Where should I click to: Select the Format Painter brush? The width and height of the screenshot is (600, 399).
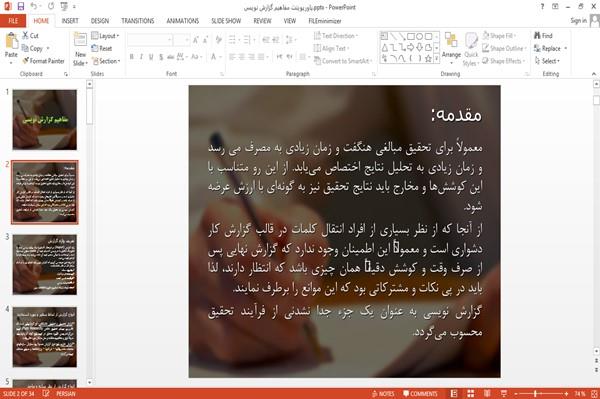point(43,61)
